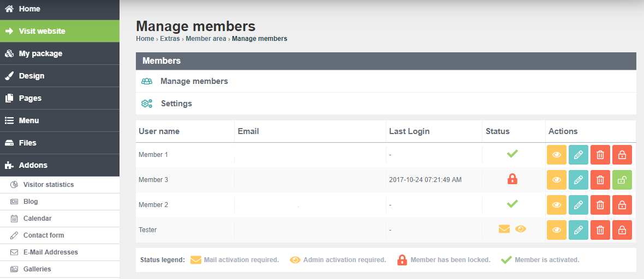This screenshot has width=644, height=279.
Task: Edit Member 3 with the pencil icon
Action: tap(579, 180)
